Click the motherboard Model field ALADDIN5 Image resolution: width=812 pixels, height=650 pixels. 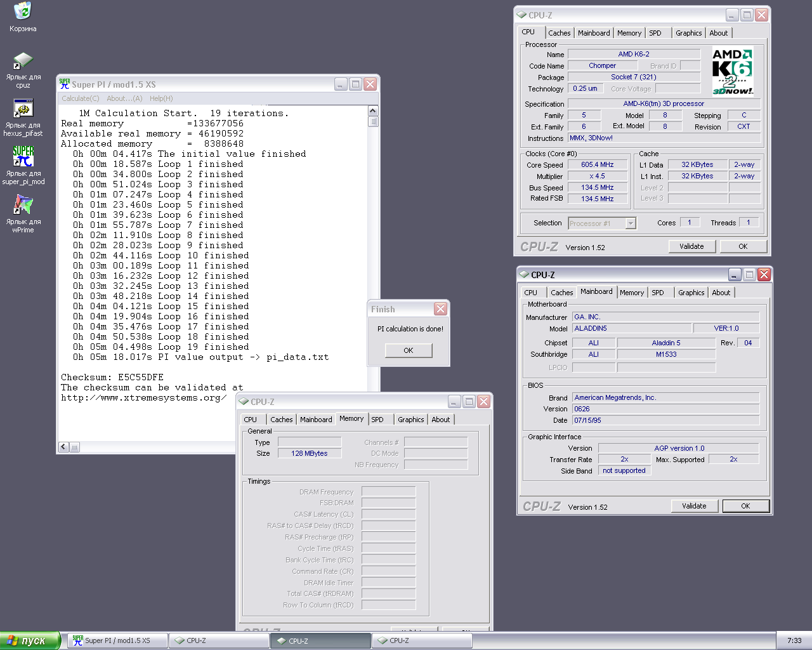point(631,328)
